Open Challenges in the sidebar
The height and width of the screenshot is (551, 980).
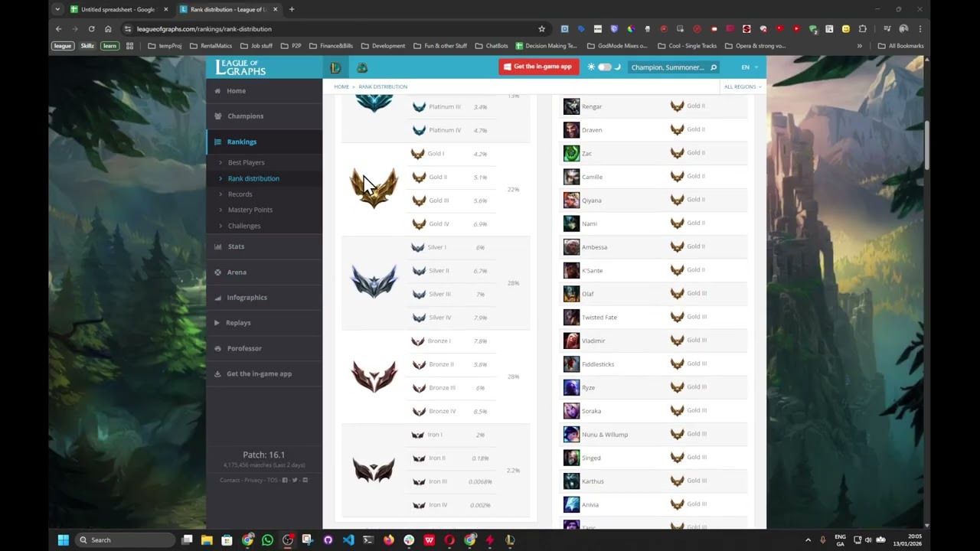click(x=244, y=226)
